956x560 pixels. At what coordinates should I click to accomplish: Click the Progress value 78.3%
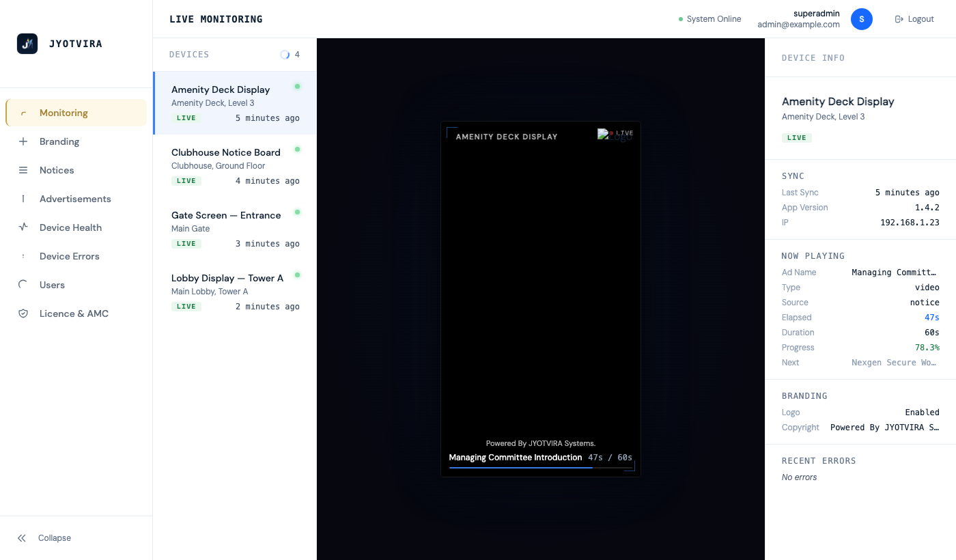(x=927, y=348)
